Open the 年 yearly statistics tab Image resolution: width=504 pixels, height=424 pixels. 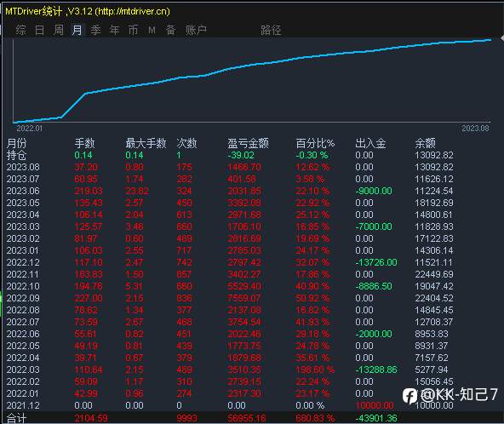(x=114, y=30)
